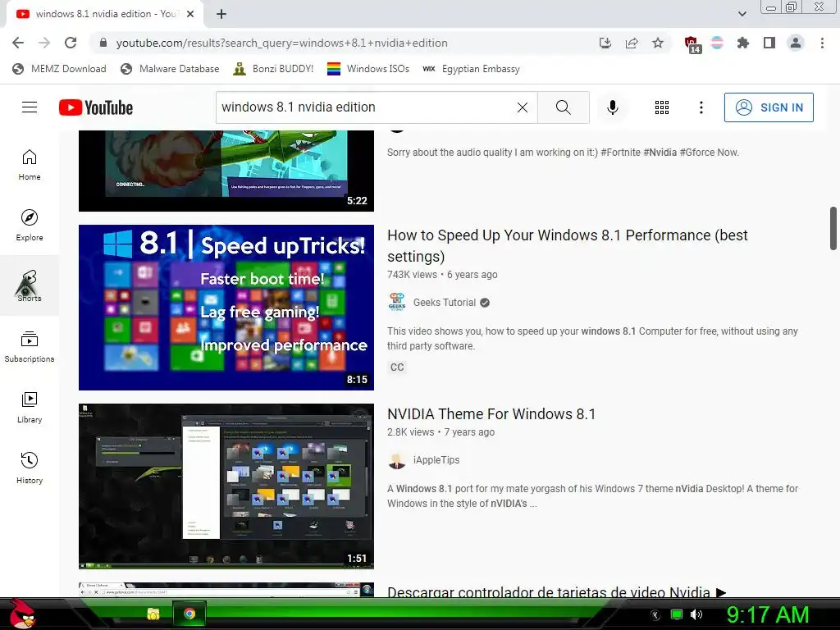Open the Bonzi BUDDY! bookmark
Viewport: 840px width, 630px height.
click(273, 69)
